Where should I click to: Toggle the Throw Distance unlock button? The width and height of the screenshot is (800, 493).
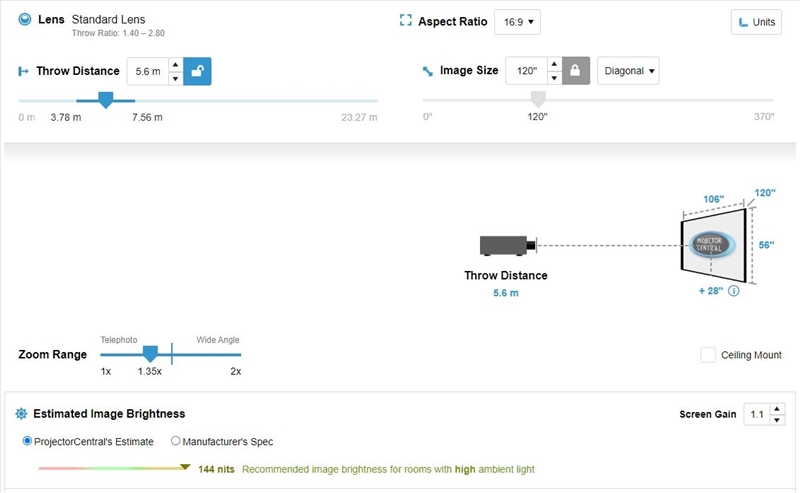(x=197, y=71)
